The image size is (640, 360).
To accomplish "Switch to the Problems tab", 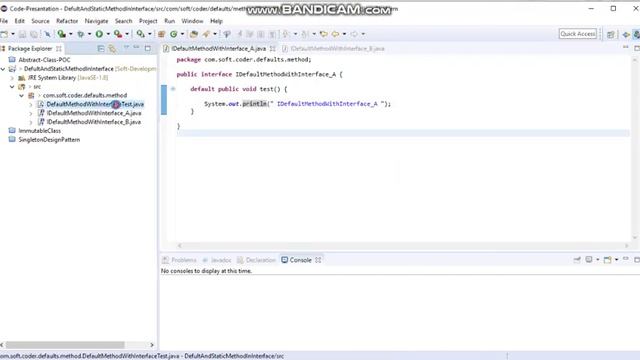I will (180, 260).
